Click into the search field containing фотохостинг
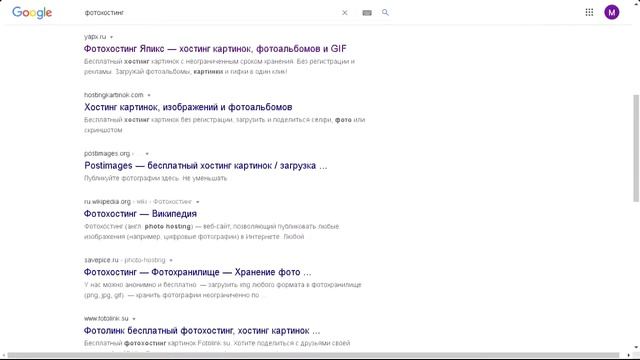 (210, 13)
